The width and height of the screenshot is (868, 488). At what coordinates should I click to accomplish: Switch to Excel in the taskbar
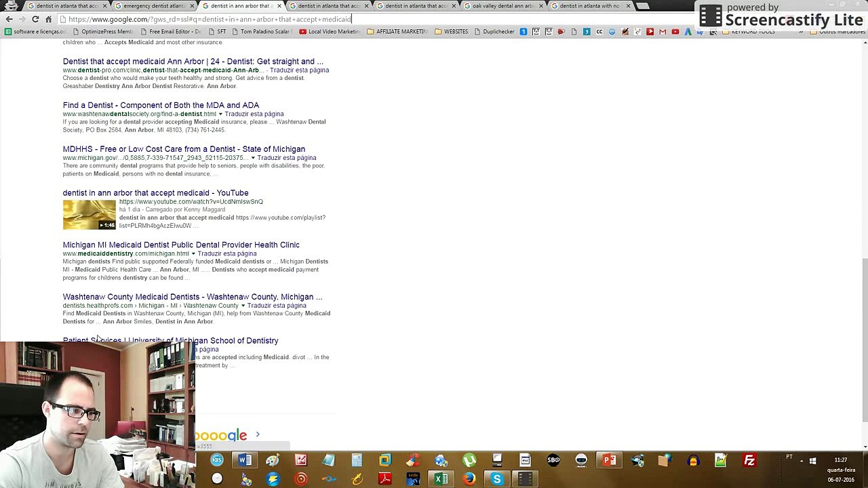click(441, 479)
